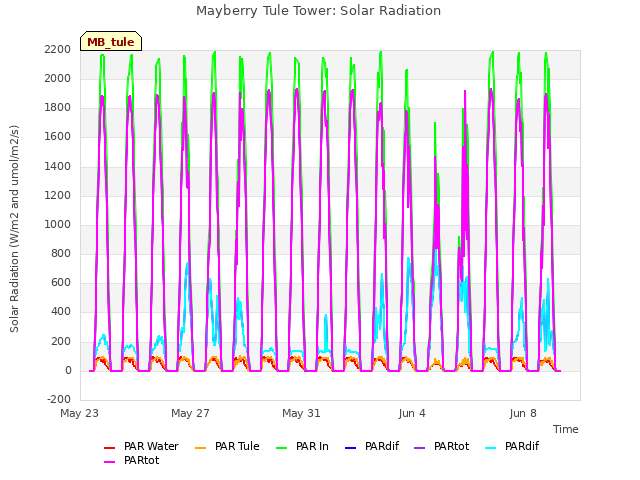Toggle the blue PARdif legend entry
This screenshot has width=640, height=480.
[372, 447]
